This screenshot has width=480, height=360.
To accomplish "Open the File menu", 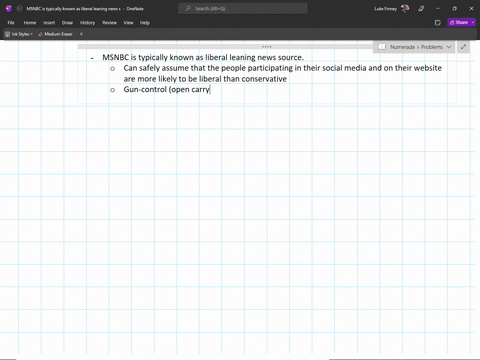I will pyautogui.click(x=11, y=23).
